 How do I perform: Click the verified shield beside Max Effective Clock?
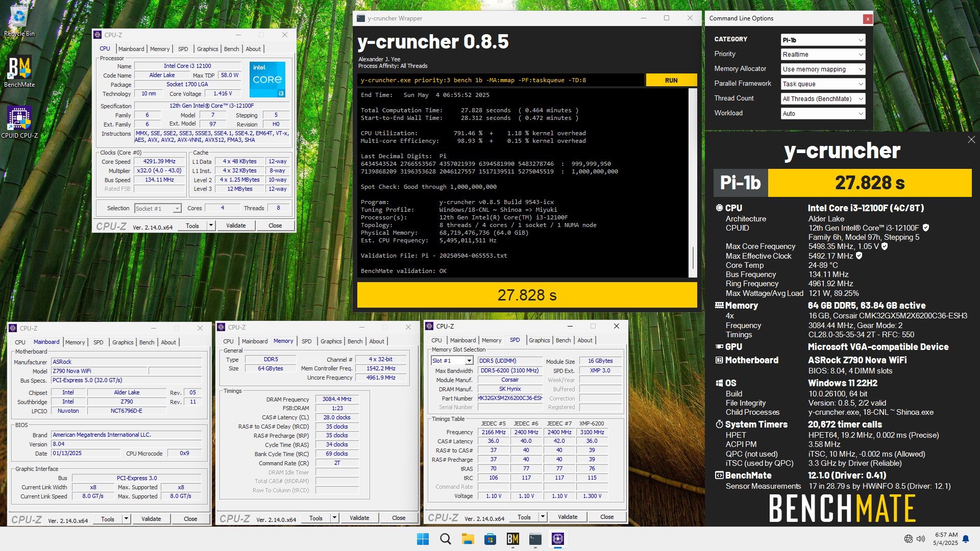(x=859, y=256)
